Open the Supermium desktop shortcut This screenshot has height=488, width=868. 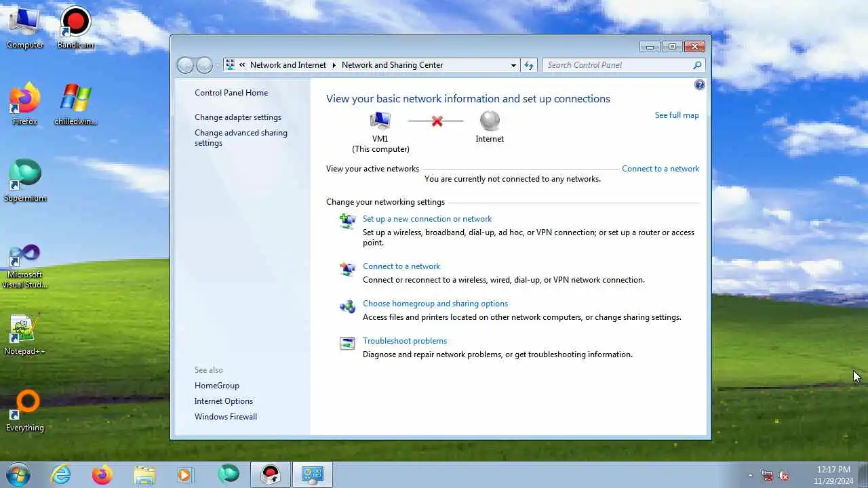pyautogui.click(x=25, y=181)
